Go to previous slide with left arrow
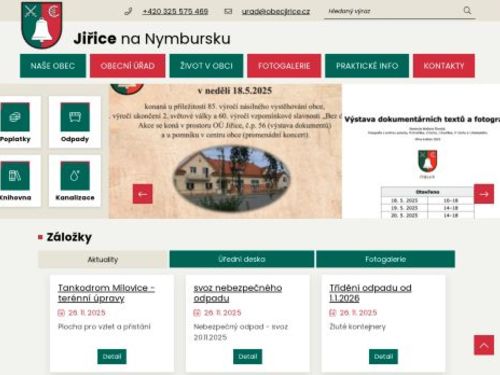500x375 pixels. coord(143,194)
